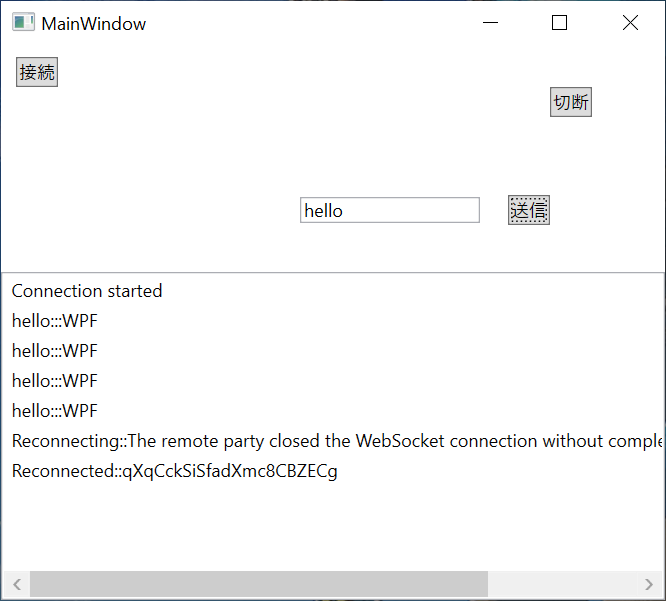
Task: Maximize the MainWindow window
Action: 559,23
